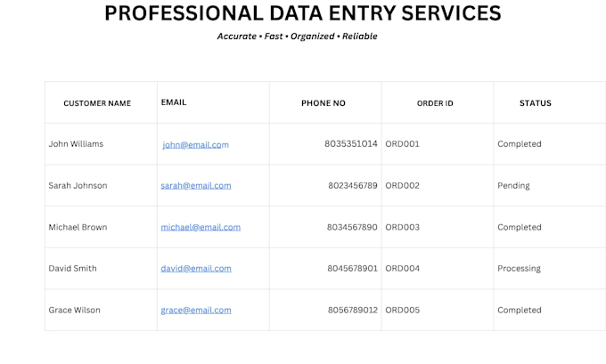Click the Professional Data Entry Services title

pos(303,13)
